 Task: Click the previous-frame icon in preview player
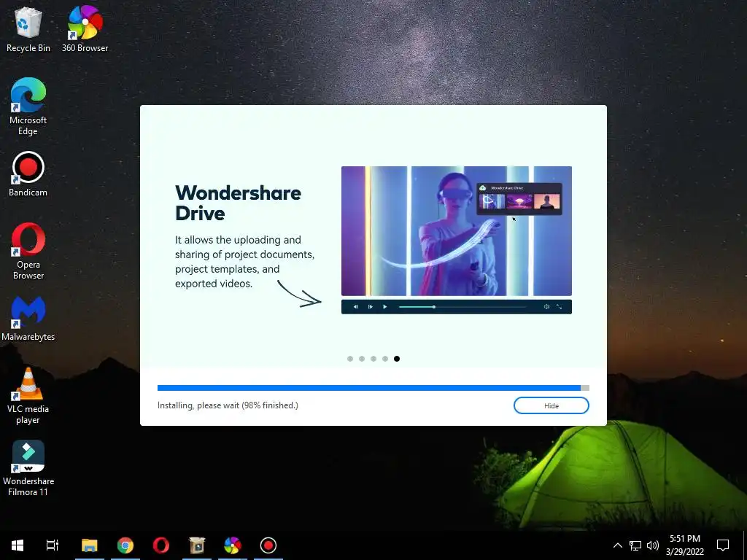355,307
